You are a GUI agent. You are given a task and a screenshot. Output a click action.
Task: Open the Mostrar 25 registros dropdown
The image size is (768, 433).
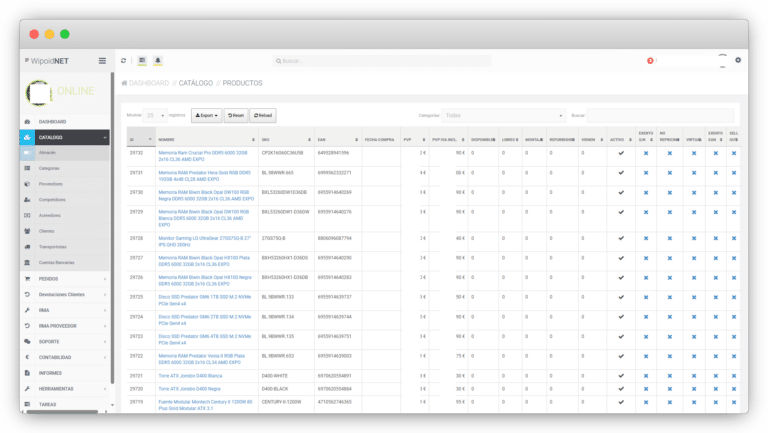coord(155,116)
